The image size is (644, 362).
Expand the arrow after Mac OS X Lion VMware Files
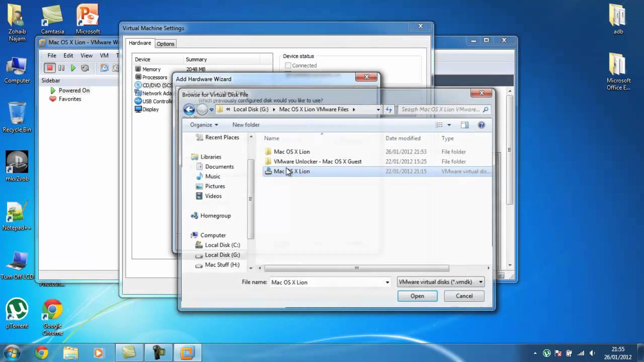point(354,109)
